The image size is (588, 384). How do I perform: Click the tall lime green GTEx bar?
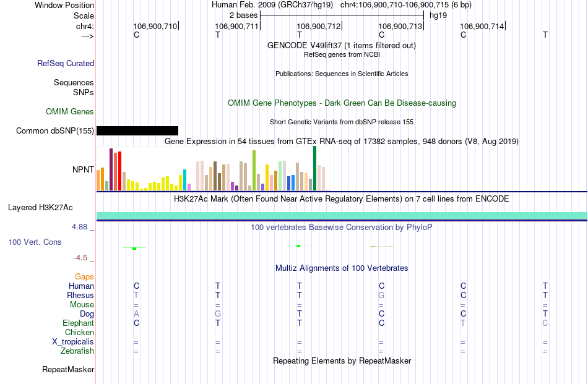(x=254, y=171)
